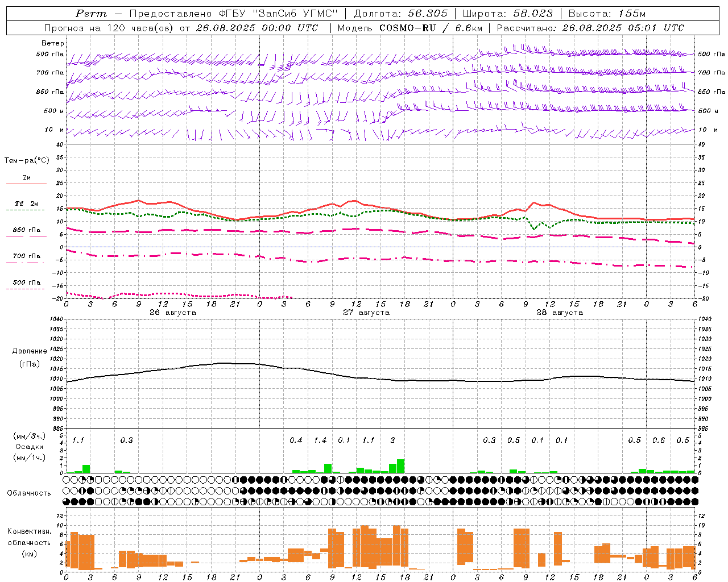Click the "(мм/1ч.)" precipitation unit label
This screenshot has width=728, height=582.
(x=30, y=458)
